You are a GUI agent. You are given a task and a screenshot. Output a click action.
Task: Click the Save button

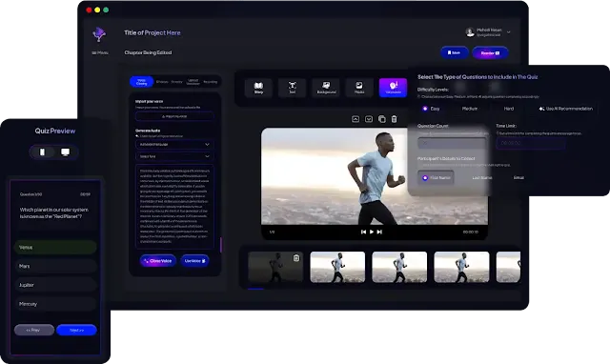point(454,52)
